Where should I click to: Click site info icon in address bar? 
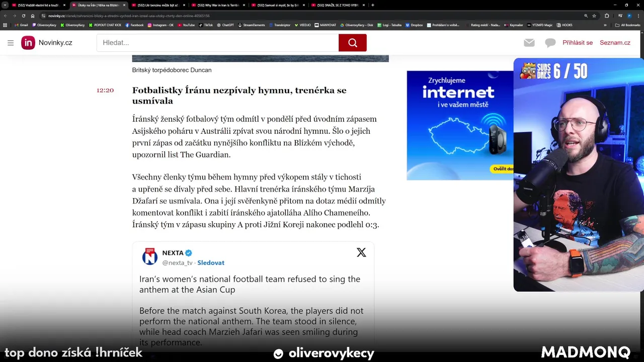44,16
